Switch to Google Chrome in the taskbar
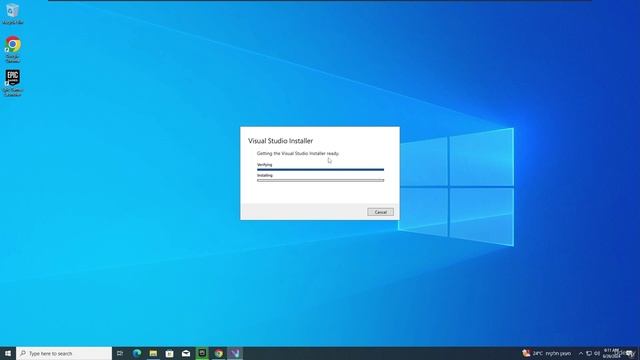640x360 pixels. [218, 353]
